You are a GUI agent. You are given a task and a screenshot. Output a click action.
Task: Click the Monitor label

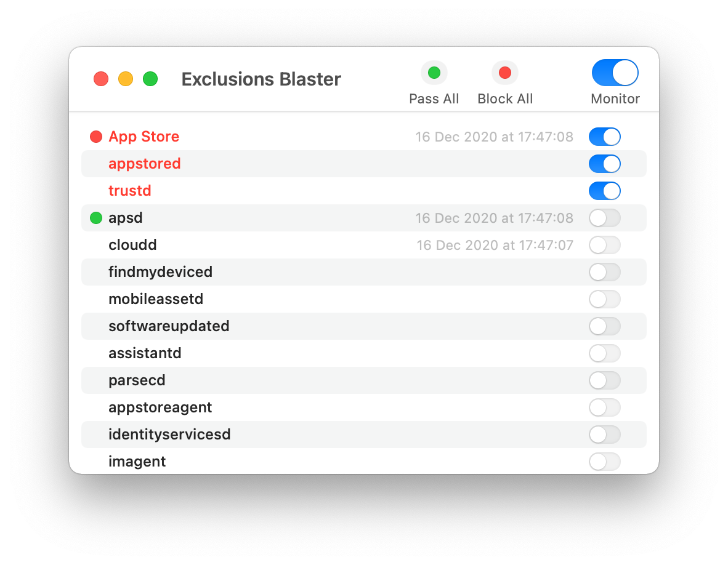pos(615,99)
